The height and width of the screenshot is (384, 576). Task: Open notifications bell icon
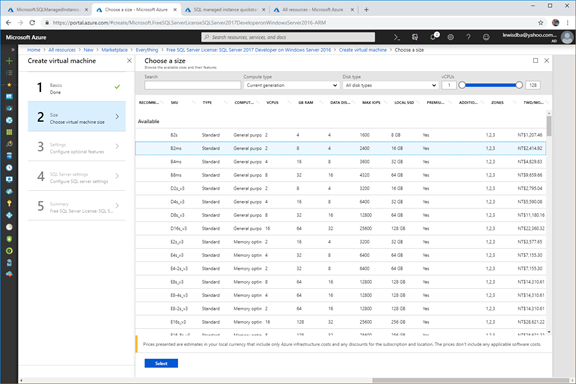click(x=433, y=37)
